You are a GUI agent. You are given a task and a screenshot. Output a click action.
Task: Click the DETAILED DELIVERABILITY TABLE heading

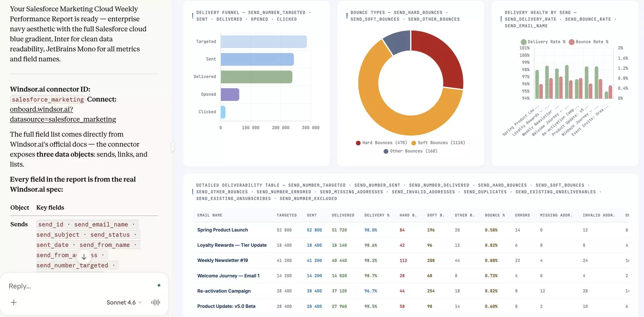pyautogui.click(x=398, y=192)
